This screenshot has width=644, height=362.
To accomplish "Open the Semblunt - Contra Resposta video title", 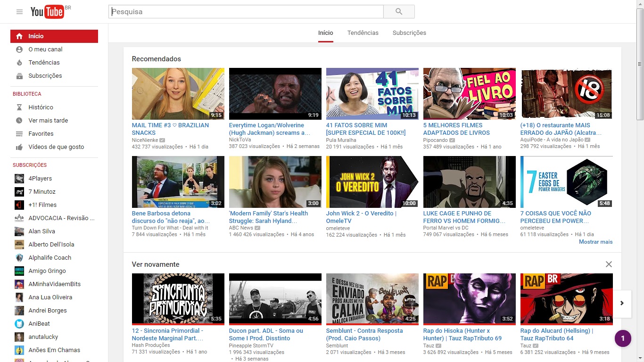I will [364, 335].
